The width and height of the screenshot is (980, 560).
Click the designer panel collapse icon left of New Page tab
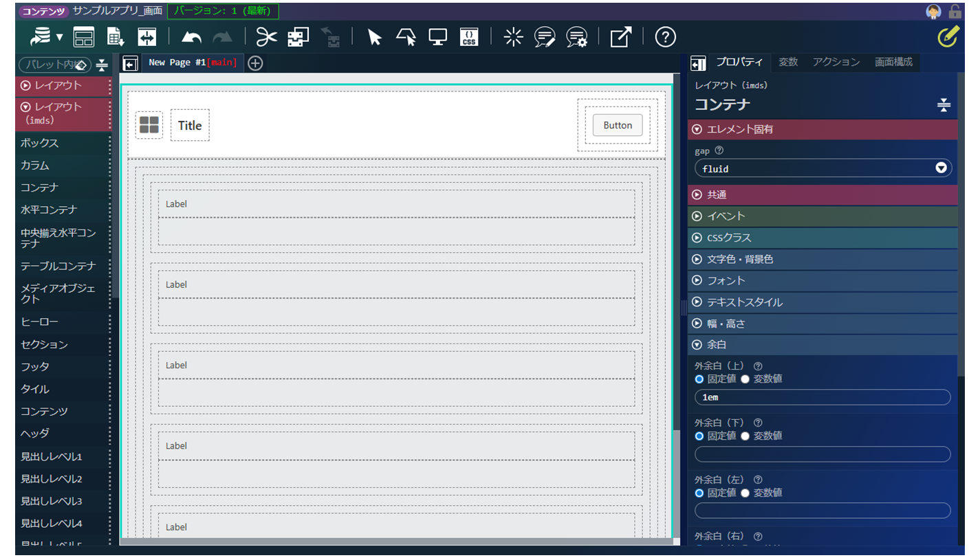point(130,63)
